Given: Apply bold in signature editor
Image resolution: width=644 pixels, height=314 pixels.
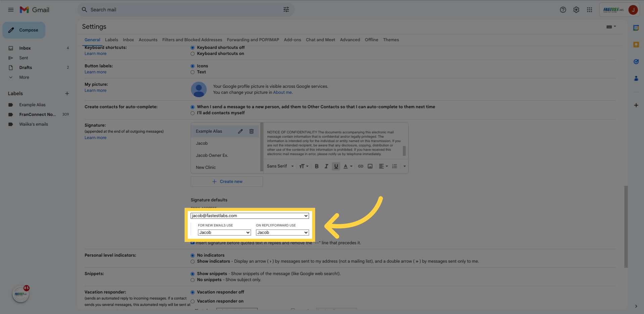Looking at the screenshot, I should click(x=316, y=166).
